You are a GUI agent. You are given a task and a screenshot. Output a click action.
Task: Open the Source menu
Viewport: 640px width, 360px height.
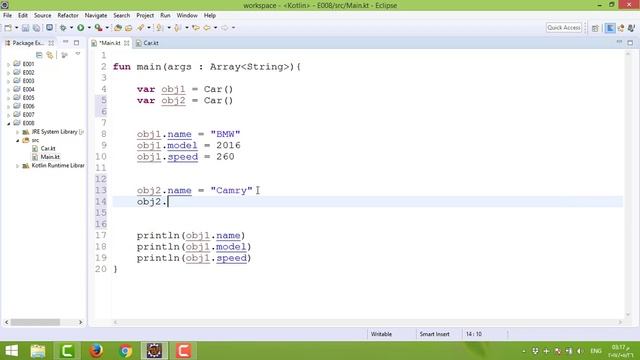click(x=42, y=16)
